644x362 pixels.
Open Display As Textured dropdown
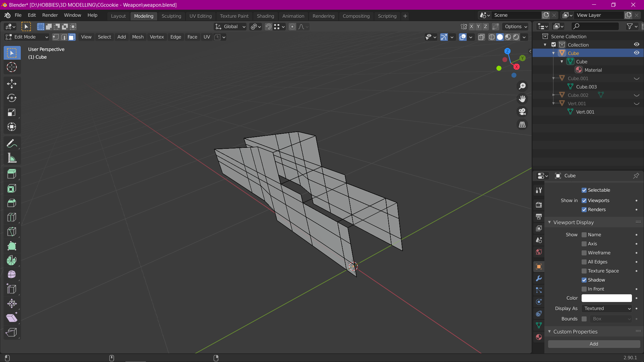click(607, 309)
